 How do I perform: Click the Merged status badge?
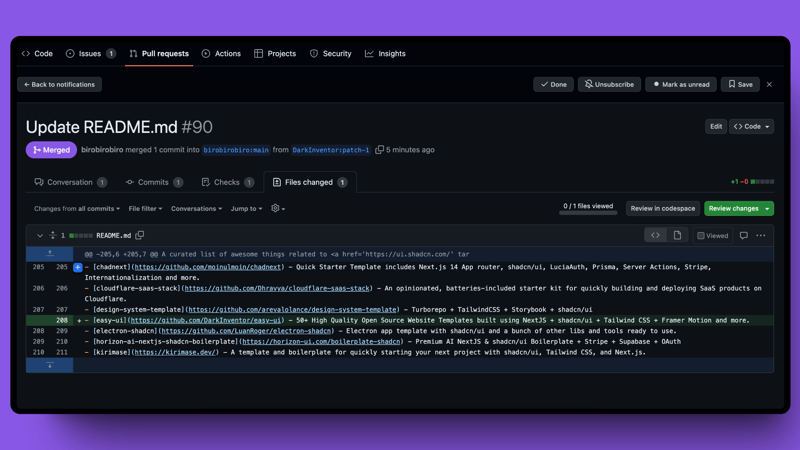[51, 150]
